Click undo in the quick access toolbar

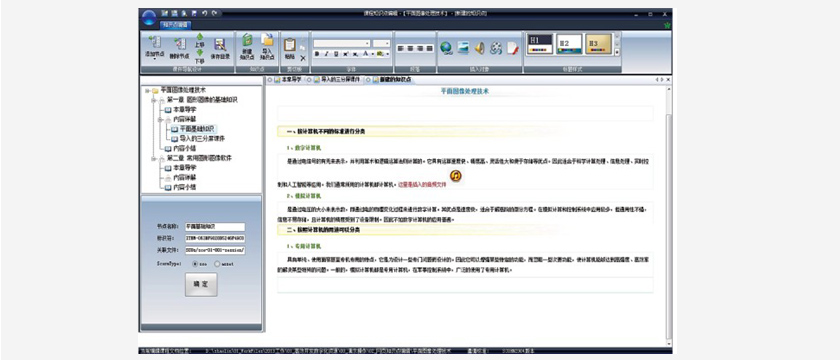pos(204,12)
